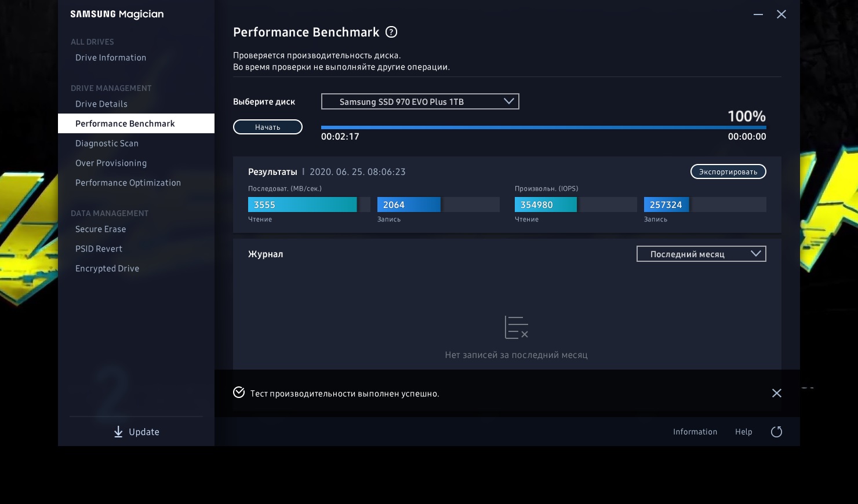
Task: Click the 100% progress value
Action: [x=747, y=116]
